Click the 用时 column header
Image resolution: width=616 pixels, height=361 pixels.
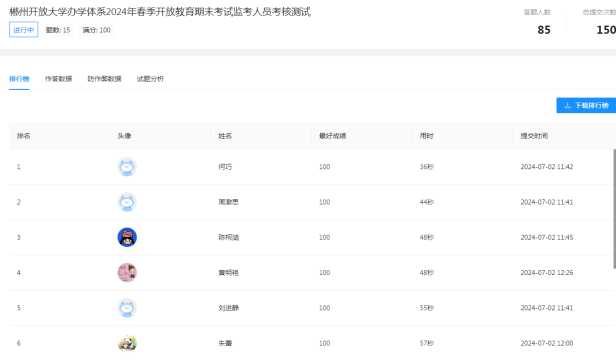click(427, 136)
